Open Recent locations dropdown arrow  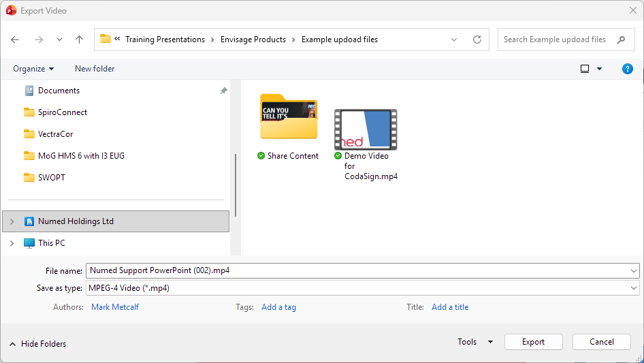[59, 40]
